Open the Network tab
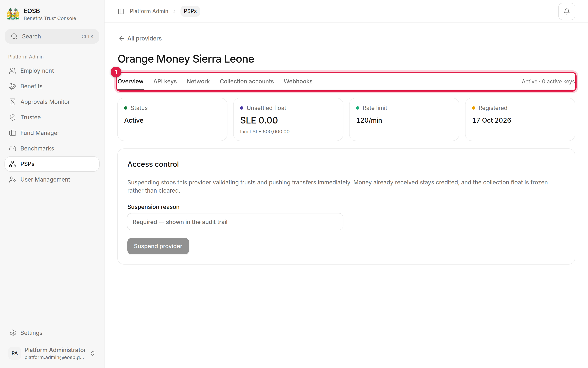 tap(198, 82)
